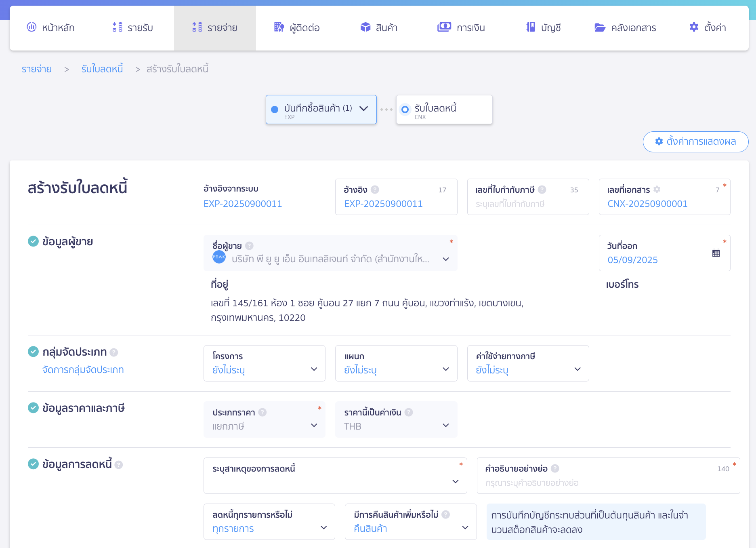Open the โครงการ dropdown
This screenshot has height=548, width=756.
264,363
